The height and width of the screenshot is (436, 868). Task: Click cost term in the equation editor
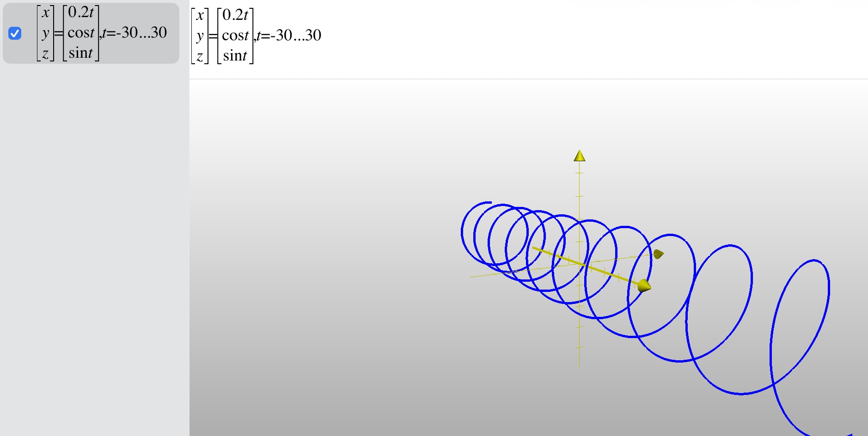235,36
